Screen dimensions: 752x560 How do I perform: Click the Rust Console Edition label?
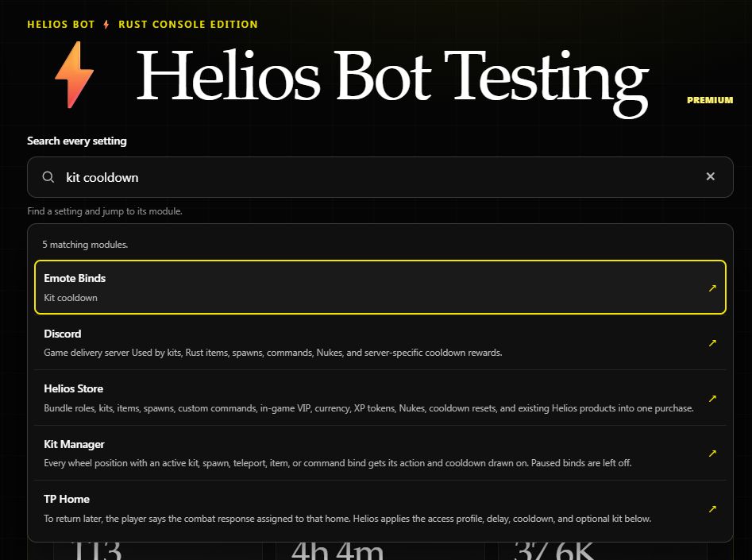(x=188, y=25)
